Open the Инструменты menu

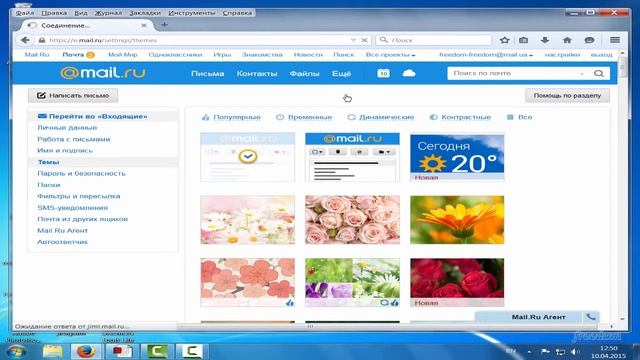[192, 13]
